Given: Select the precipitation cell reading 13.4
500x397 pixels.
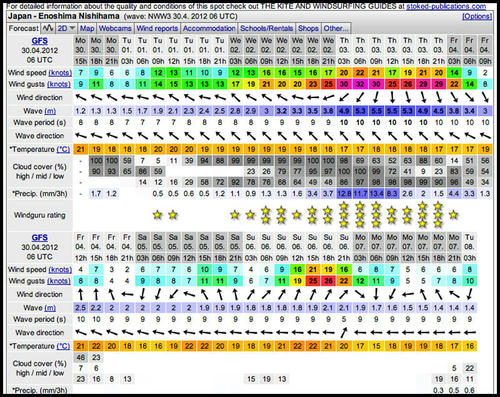Looking at the screenshot, I should (376, 194).
